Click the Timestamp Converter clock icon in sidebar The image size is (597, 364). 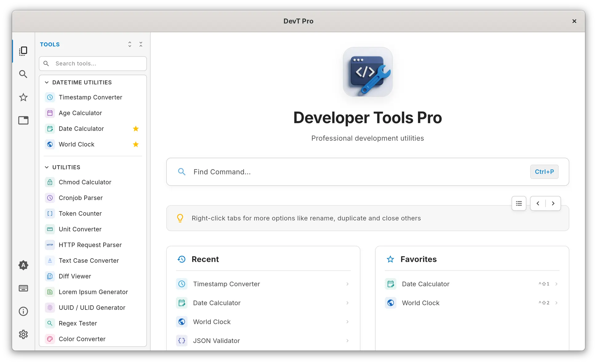coord(50,97)
